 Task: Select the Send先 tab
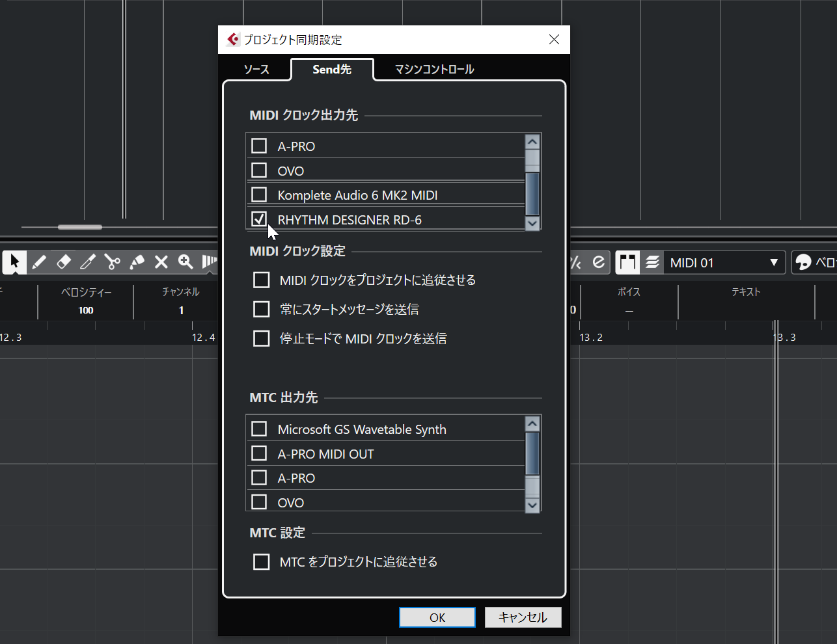[332, 69]
